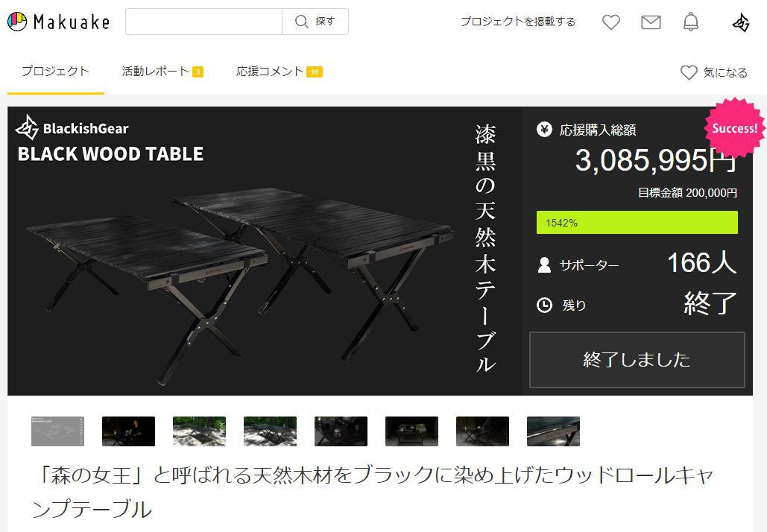Open notifications bell icon
The height and width of the screenshot is (532, 767).
click(691, 22)
